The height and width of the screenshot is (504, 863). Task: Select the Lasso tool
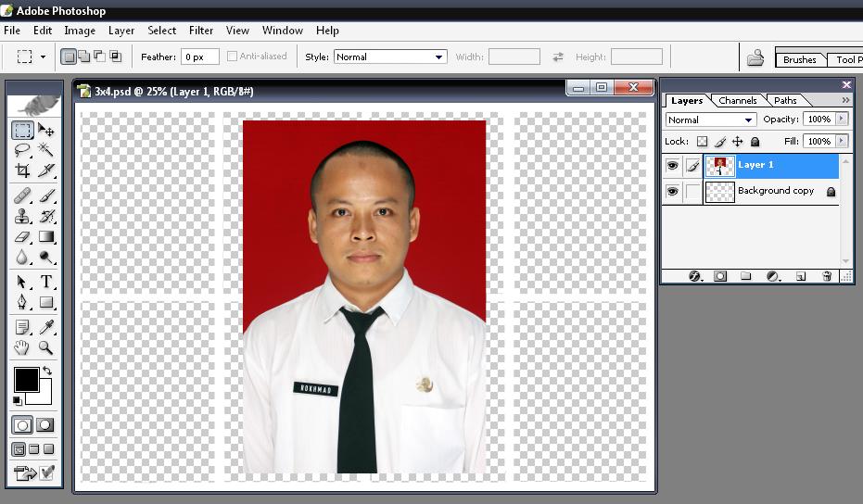point(22,150)
